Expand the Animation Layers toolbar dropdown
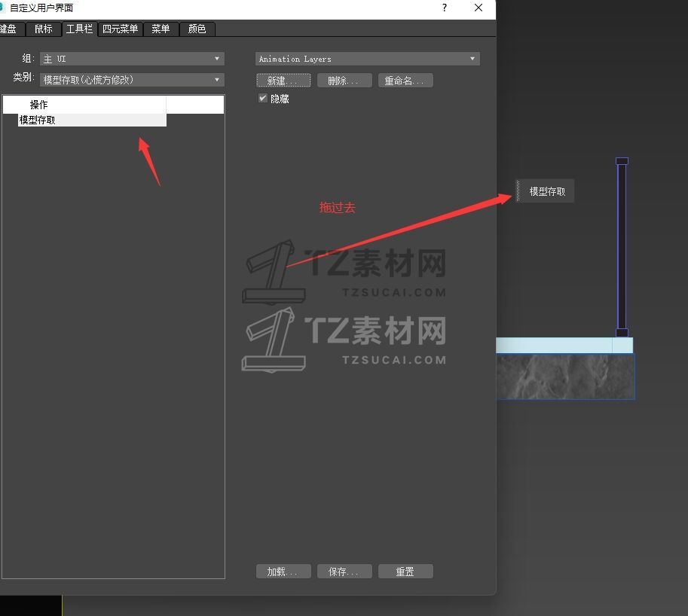Screen dimensions: 688x616 (x=368, y=59)
